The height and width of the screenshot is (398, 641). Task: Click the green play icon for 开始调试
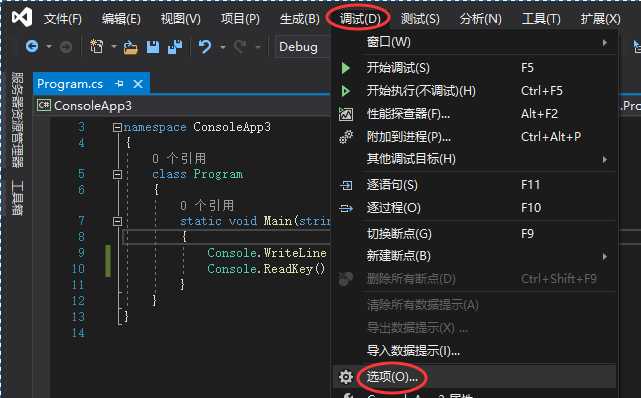click(x=346, y=68)
